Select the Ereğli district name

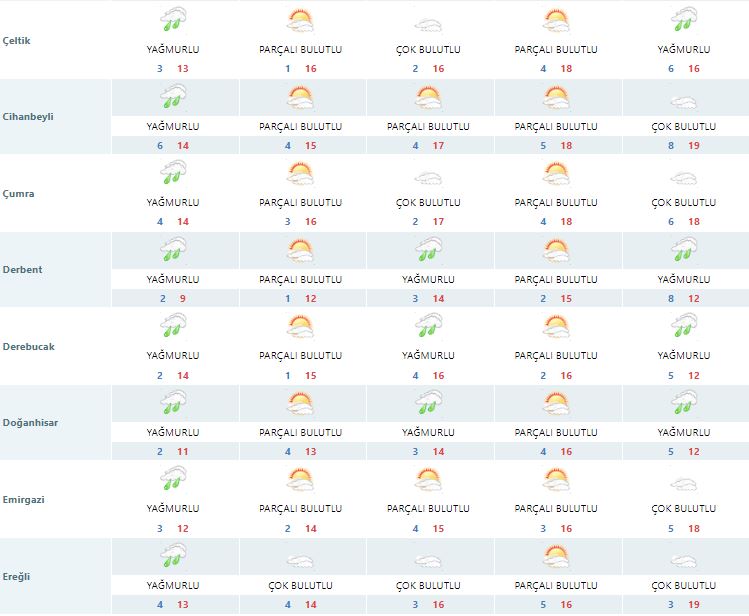point(18,575)
